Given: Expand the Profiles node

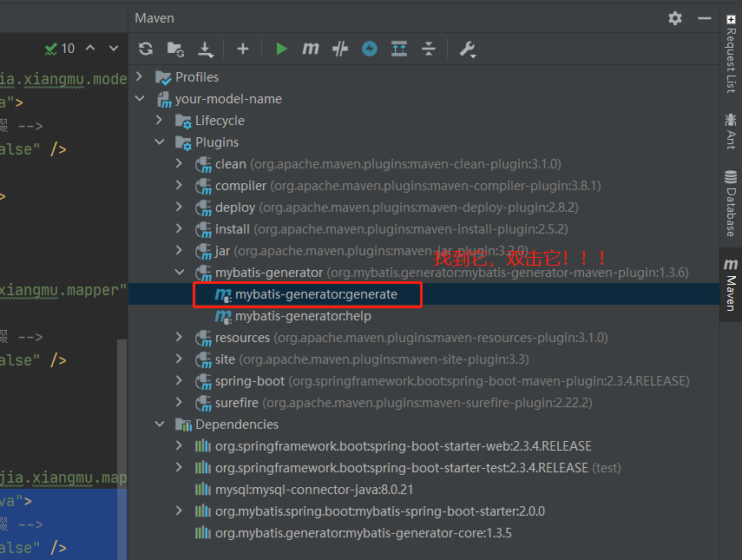Looking at the screenshot, I should coord(139,76).
